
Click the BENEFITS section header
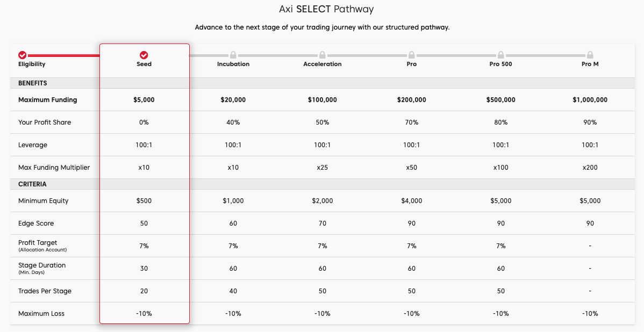pyautogui.click(x=33, y=83)
